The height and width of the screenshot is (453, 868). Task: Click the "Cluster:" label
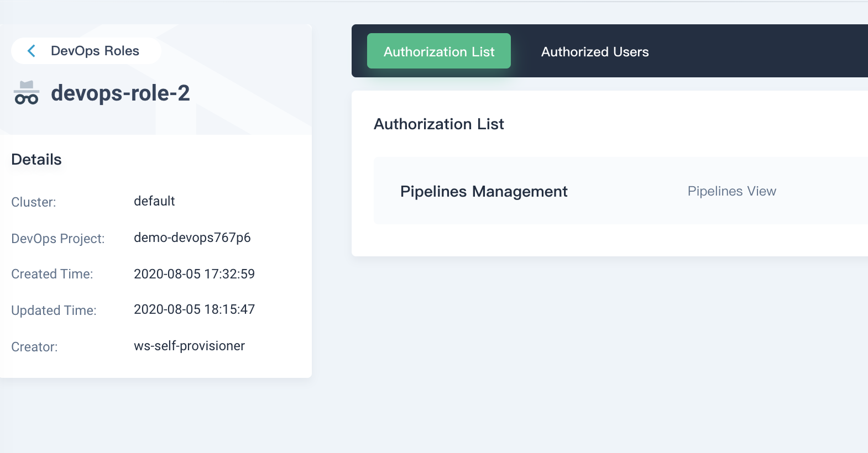pos(34,202)
